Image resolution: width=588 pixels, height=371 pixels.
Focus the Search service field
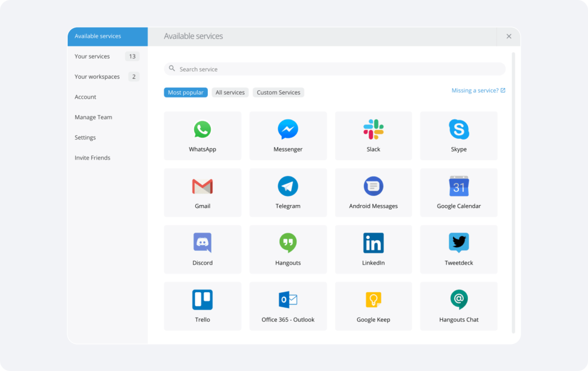(335, 69)
